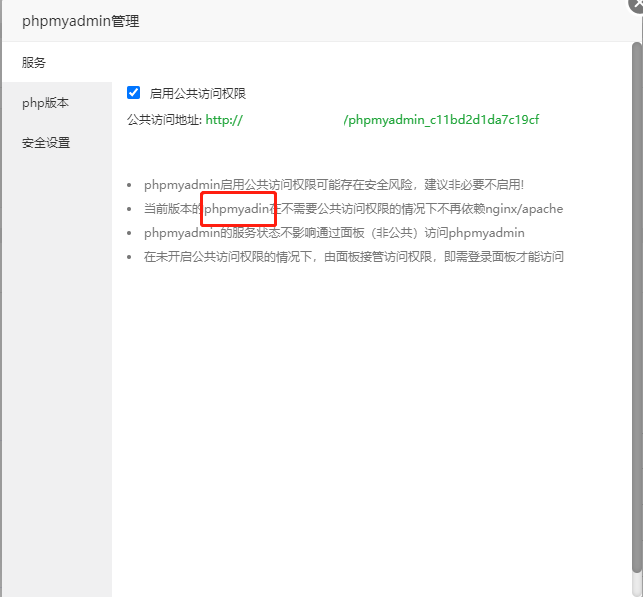
Task: Close the phpmyadmin管理 dialog
Action: point(637,4)
